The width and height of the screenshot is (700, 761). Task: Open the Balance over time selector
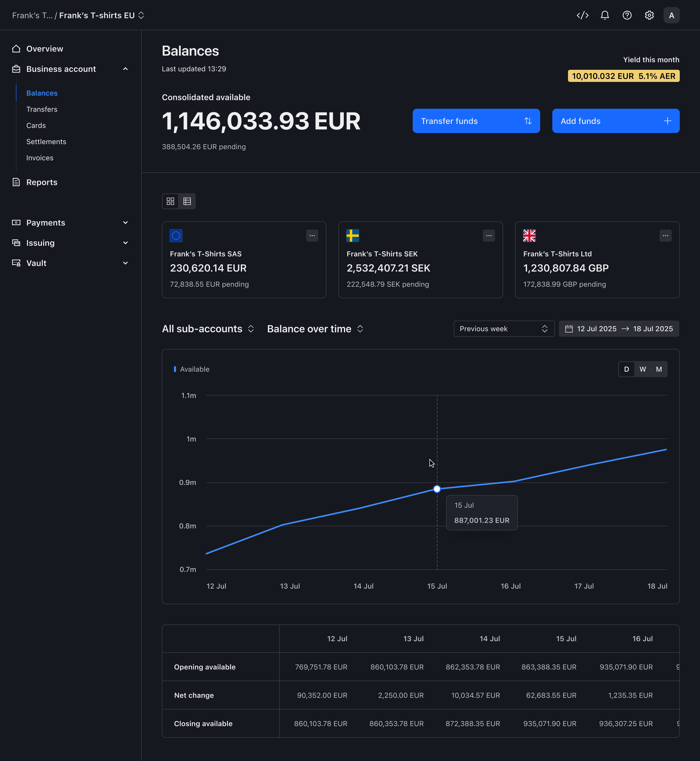pos(315,329)
